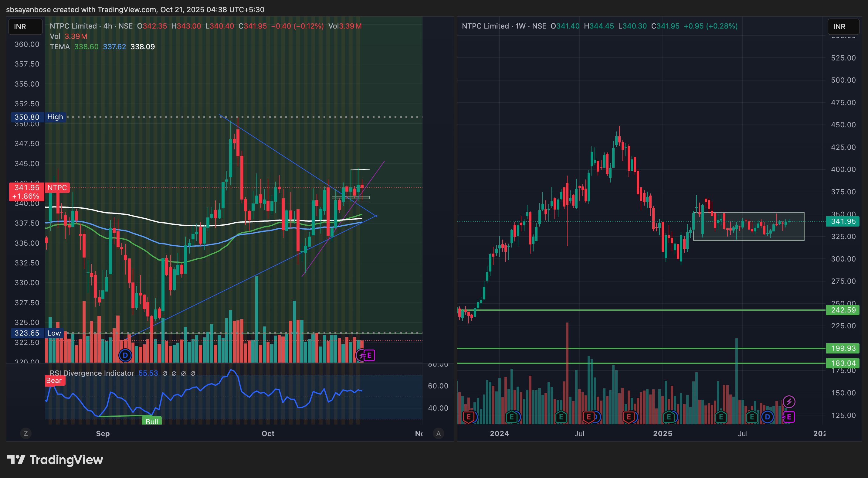
Task: Toggle the A auto-scale button on 4h chart
Action: pyautogui.click(x=438, y=433)
